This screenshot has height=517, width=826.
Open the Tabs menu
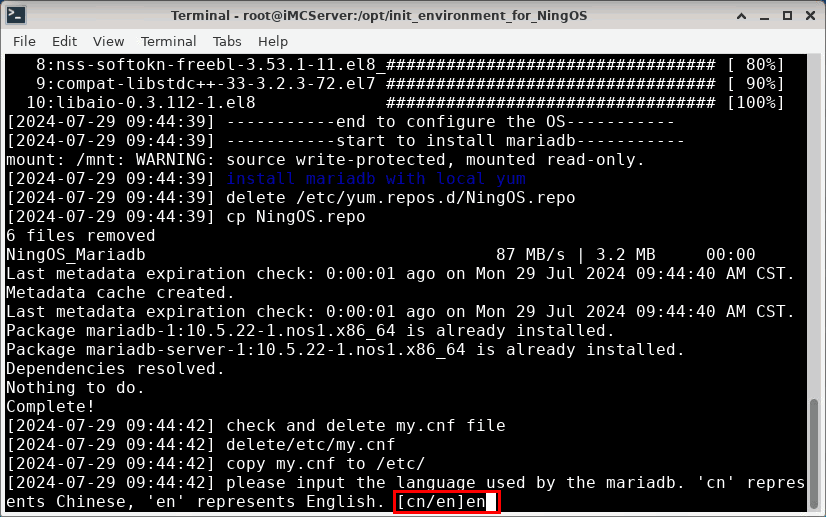tap(227, 41)
